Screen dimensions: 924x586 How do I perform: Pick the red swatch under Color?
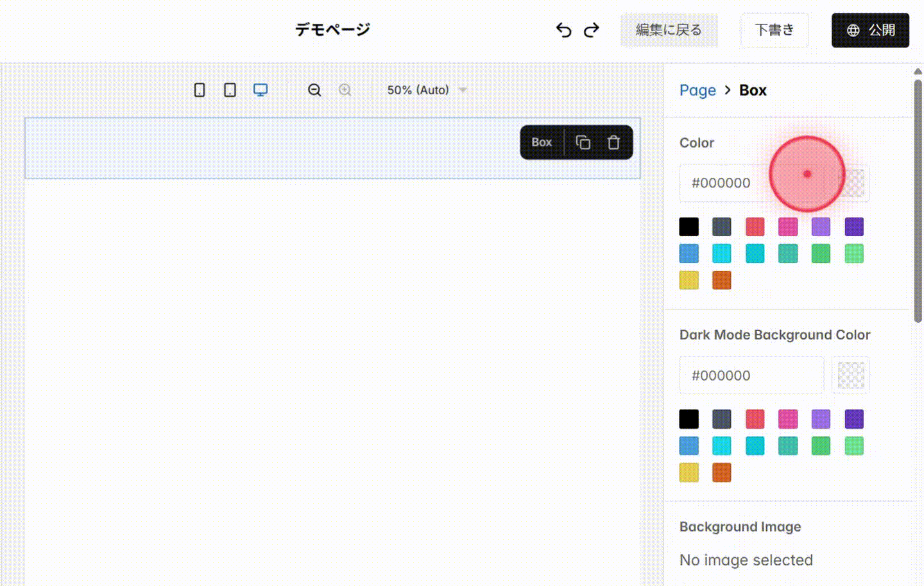(755, 226)
